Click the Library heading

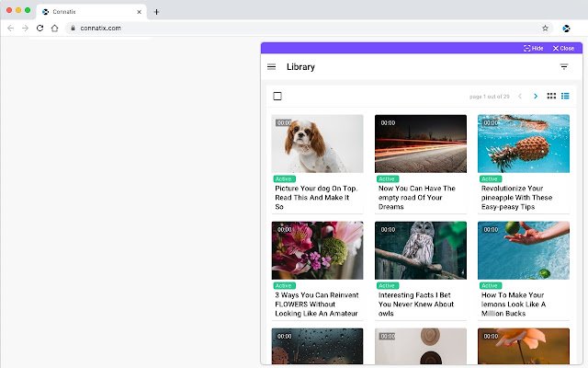(x=300, y=67)
